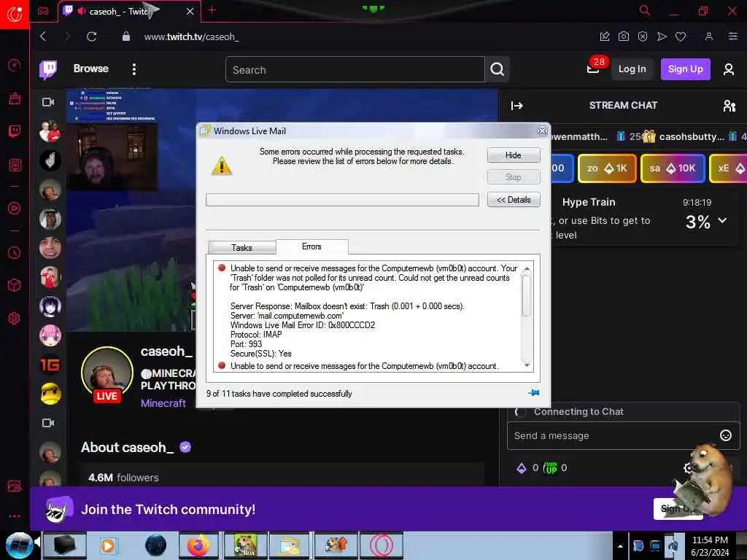Click Hide in Windows Live Mail
747x560 pixels.
click(x=513, y=155)
